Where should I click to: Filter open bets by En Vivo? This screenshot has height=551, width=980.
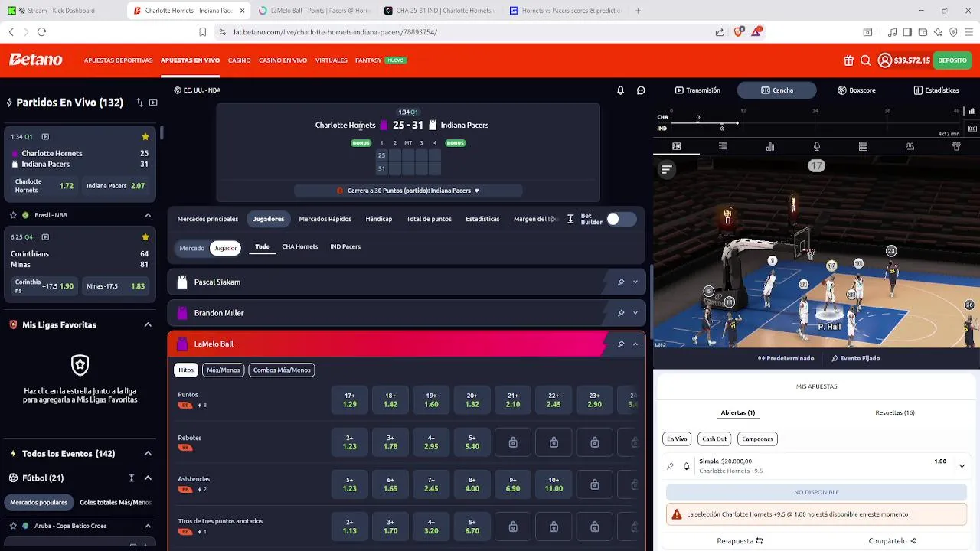(677, 439)
